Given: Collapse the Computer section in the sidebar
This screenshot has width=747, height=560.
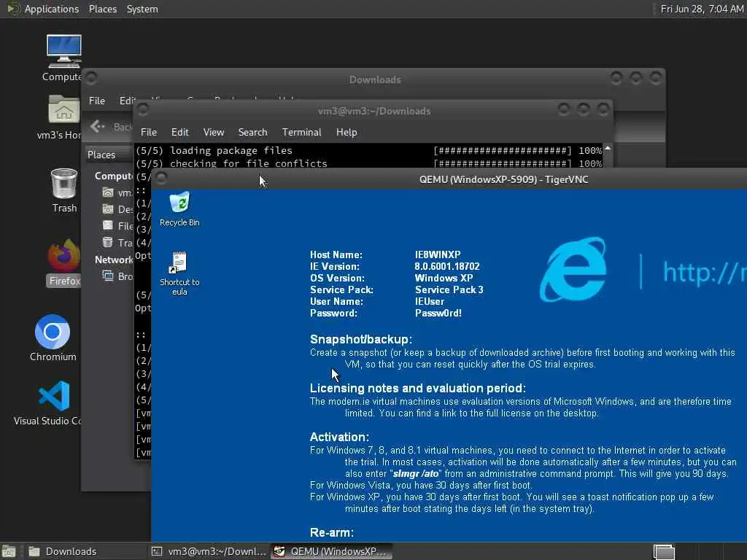Looking at the screenshot, I should coord(114,176).
